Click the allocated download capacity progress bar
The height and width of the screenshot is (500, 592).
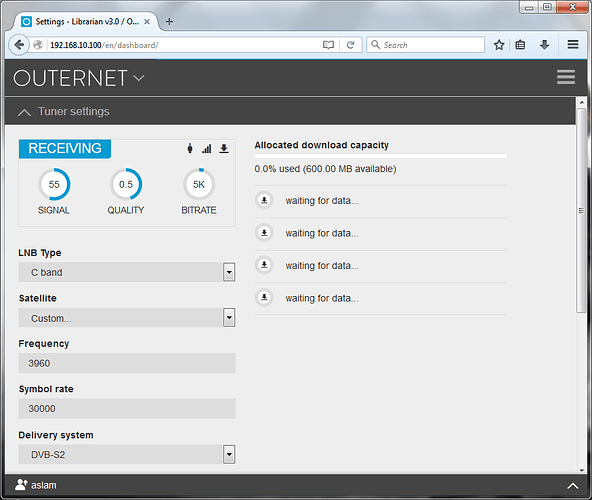pos(381,156)
